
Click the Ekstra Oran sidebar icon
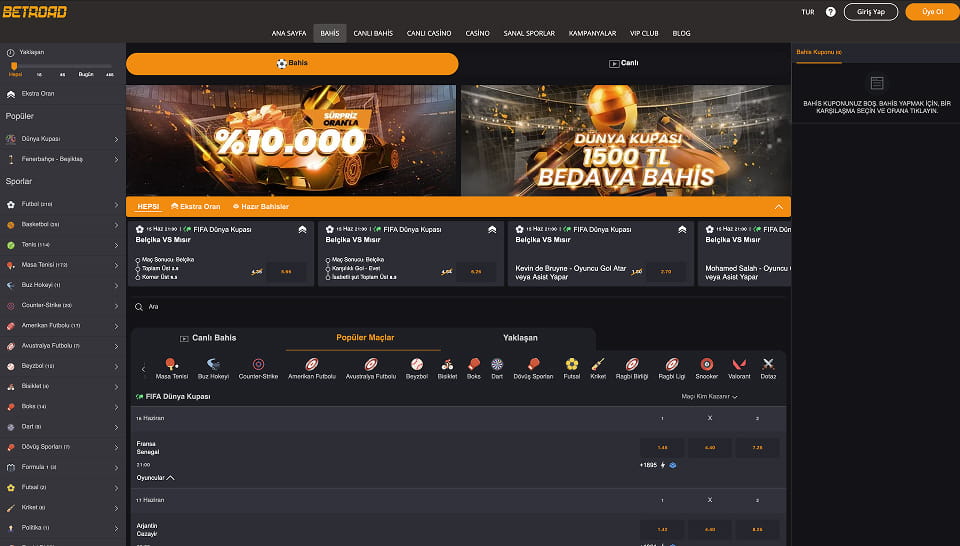(x=10, y=94)
